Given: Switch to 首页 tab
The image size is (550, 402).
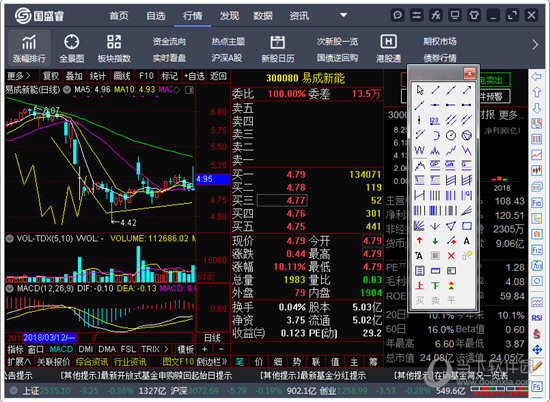Looking at the screenshot, I should click(x=119, y=16).
